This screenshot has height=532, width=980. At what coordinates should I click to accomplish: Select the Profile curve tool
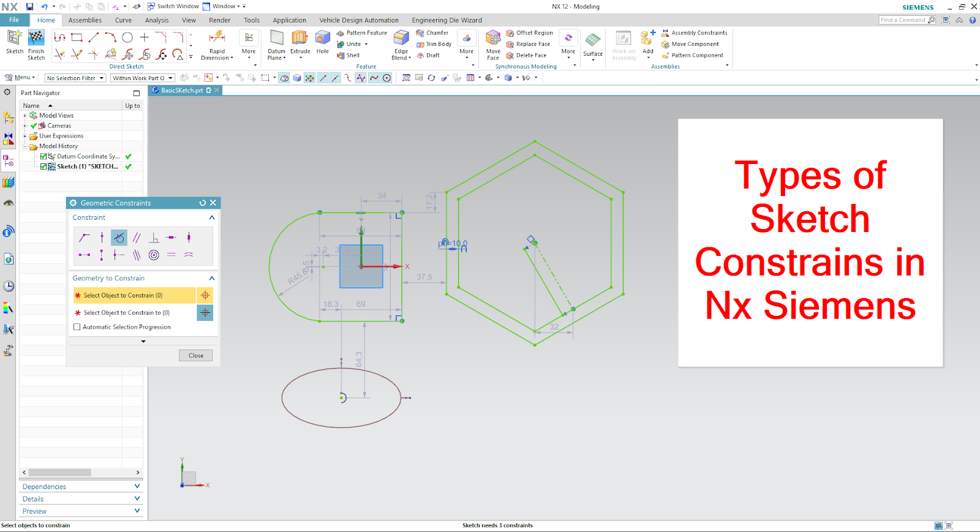[x=59, y=37]
